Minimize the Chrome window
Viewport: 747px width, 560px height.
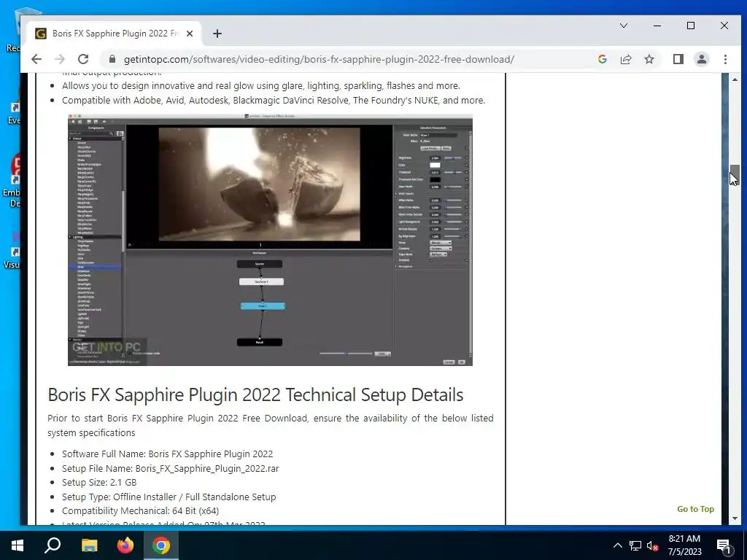click(x=657, y=26)
